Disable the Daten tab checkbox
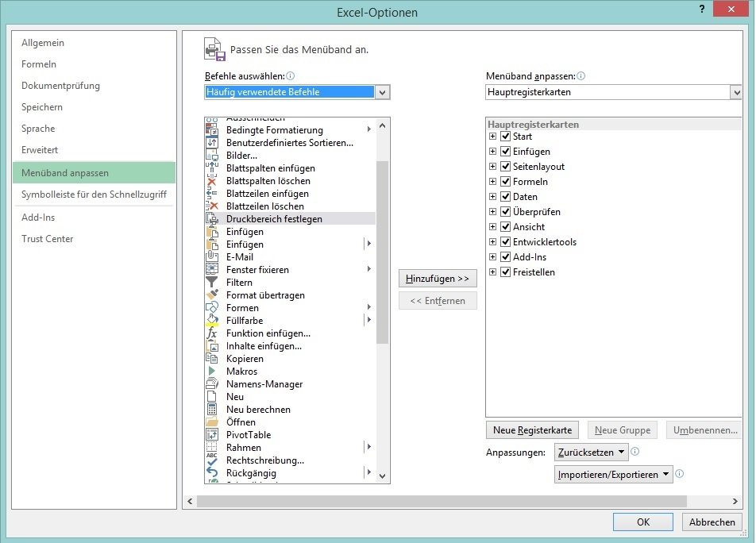Viewport: 756px width, 543px height. coord(505,197)
